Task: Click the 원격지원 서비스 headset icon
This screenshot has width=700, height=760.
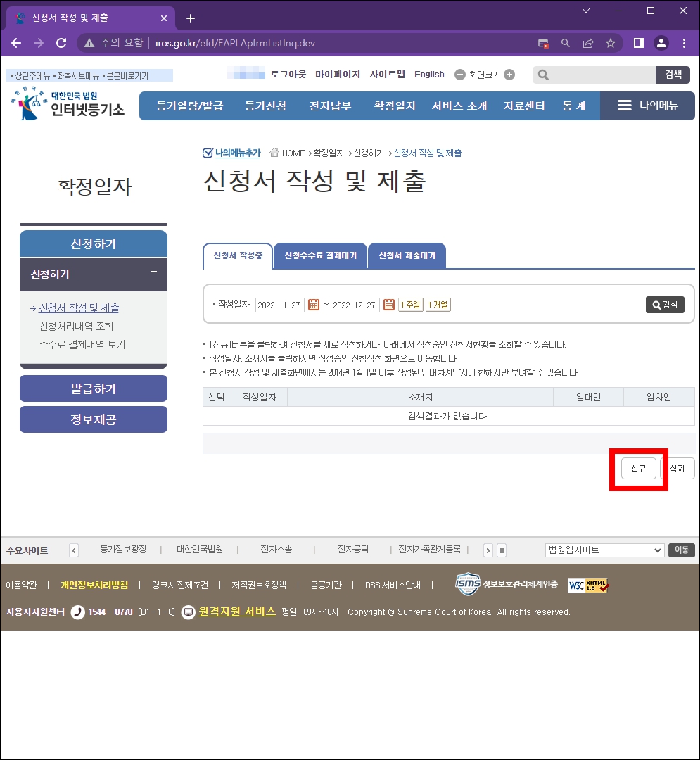Action: (x=188, y=612)
